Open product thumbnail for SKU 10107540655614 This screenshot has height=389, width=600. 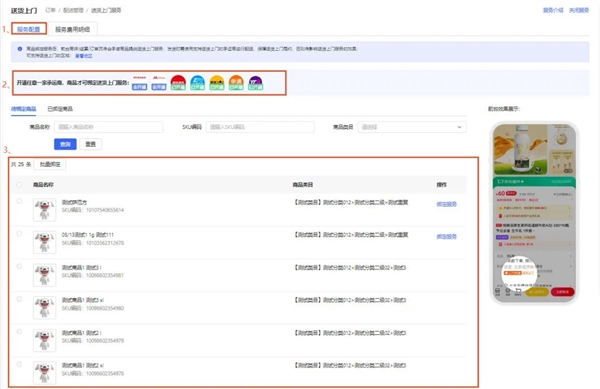(x=44, y=210)
